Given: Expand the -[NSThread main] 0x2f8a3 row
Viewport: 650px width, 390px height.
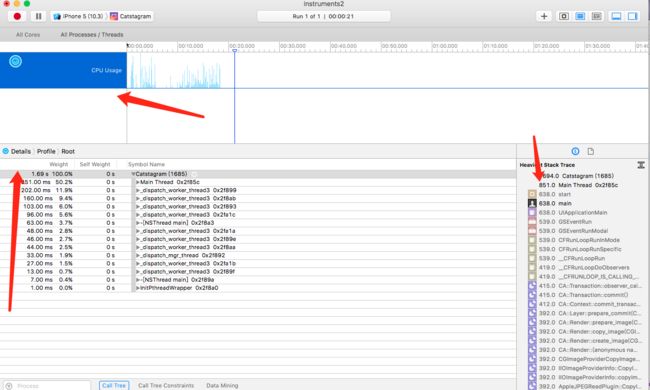Looking at the screenshot, I should tap(138, 223).
